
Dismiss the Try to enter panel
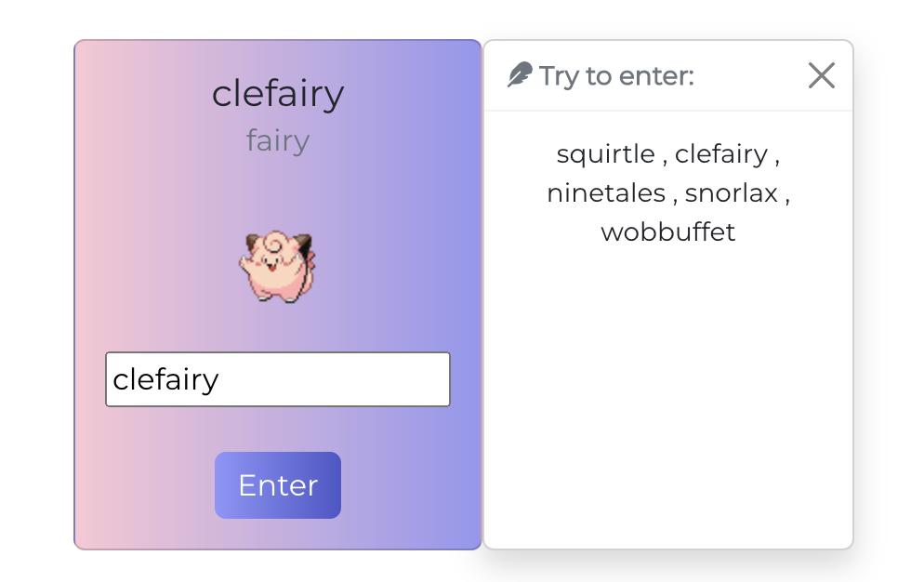[x=821, y=76]
